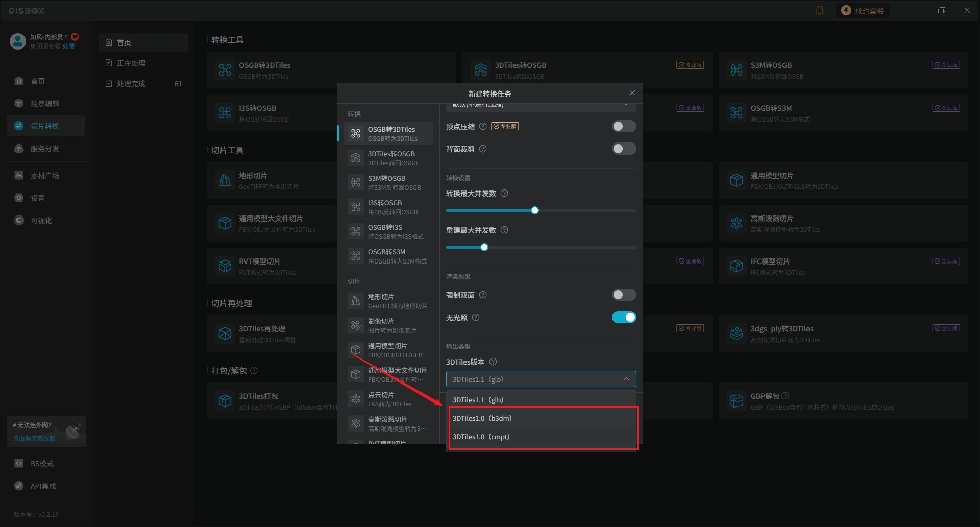The image size is (980, 527).
Task: Switch to the 正在处理 tab
Action: (143, 63)
